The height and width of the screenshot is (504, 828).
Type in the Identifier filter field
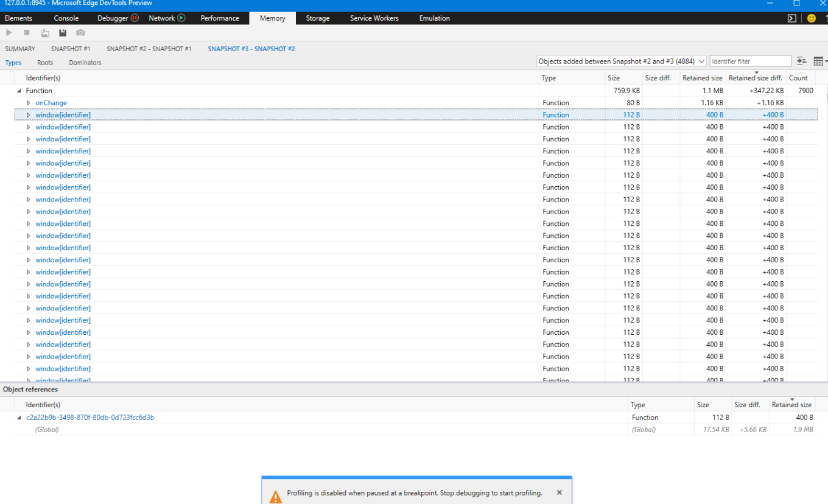[x=750, y=61]
